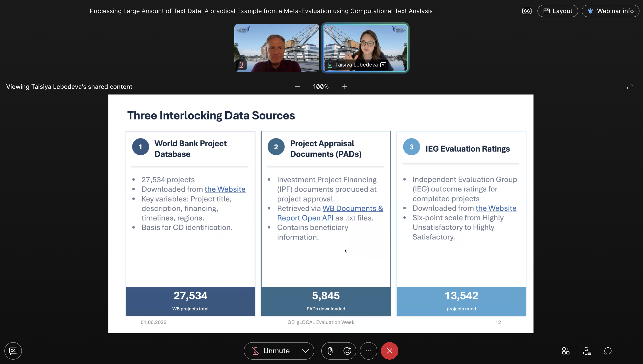This screenshot has height=364, width=643.
Task: Click the 'Project Appraisal Documents (PADs)' heading
Action: pyautogui.click(x=326, y=149)
